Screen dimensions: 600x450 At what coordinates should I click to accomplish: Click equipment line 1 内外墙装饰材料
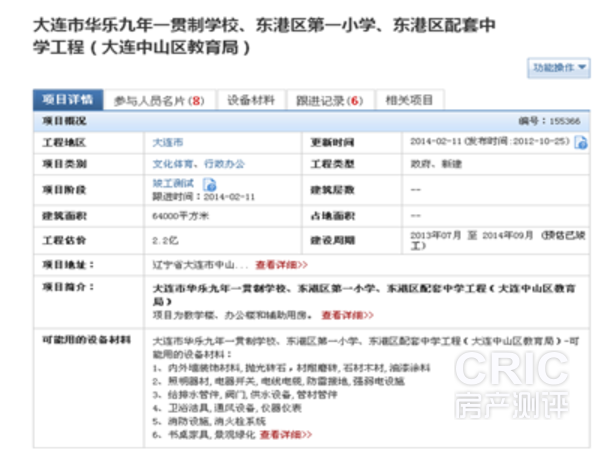[291, 368]
